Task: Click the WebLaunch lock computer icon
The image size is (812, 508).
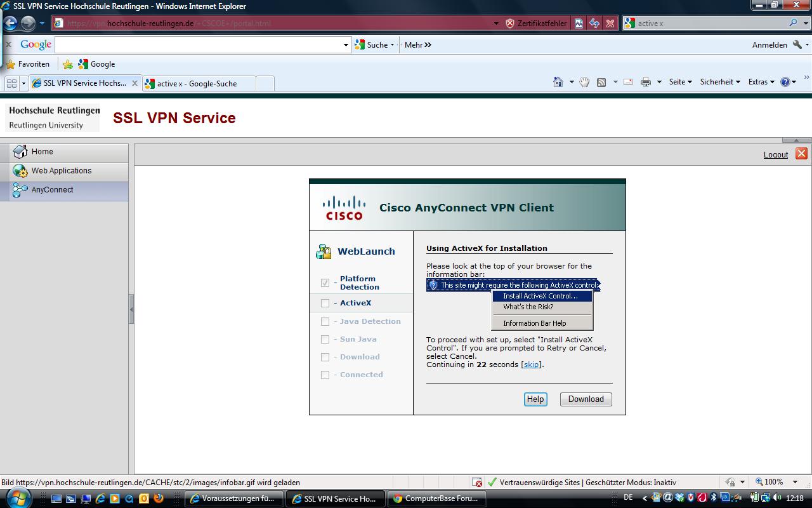Action: pos(324,251)
